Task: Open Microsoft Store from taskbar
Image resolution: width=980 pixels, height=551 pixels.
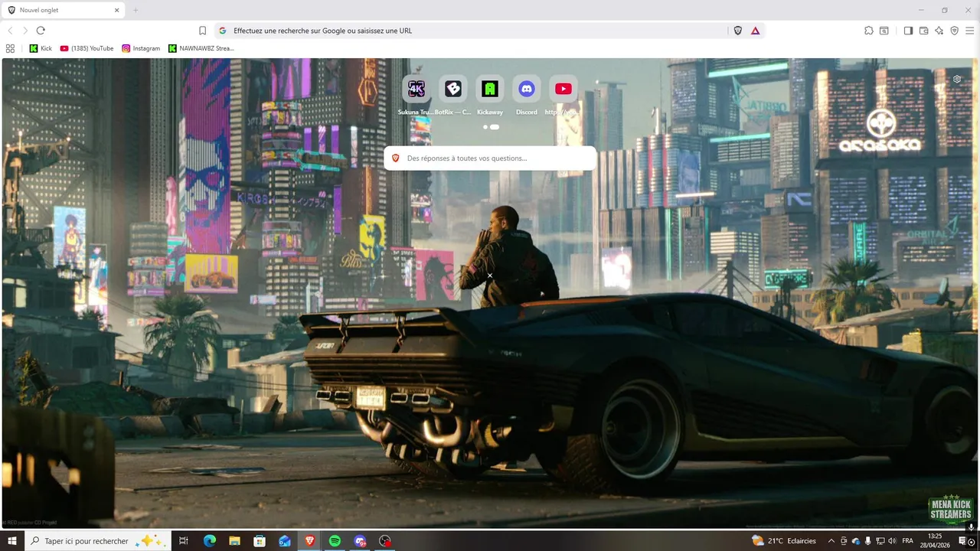Action: 260,541
